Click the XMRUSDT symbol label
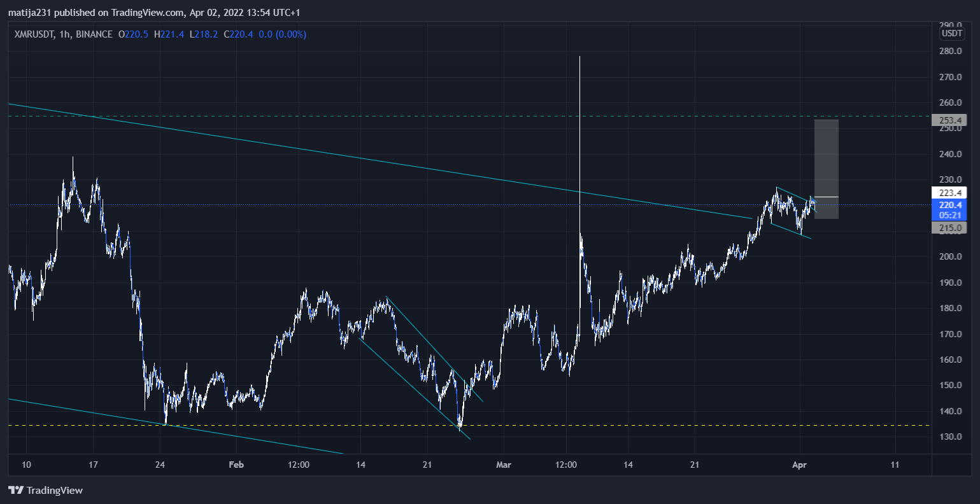Image resolution: width=980 pixels, height=504 pixels. [x=34, y=34]
